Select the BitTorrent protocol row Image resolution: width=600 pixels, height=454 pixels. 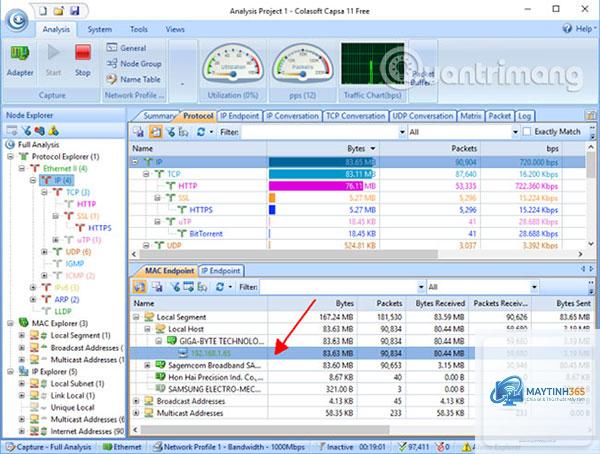[357, 234]
